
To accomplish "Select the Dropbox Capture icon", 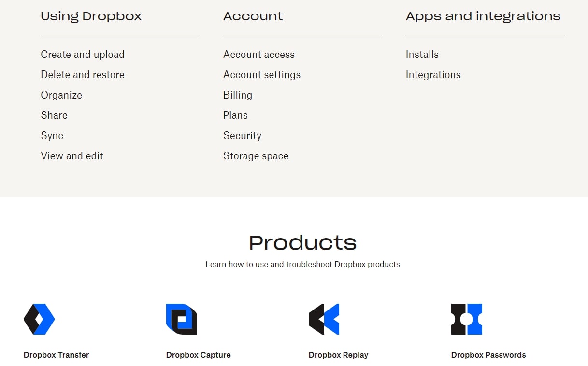I will point(181,319).
